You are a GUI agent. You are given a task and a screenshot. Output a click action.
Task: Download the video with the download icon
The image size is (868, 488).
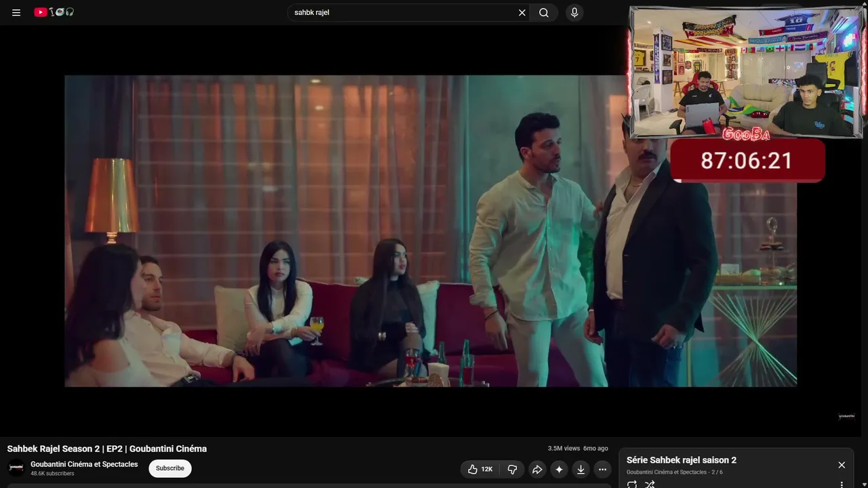pos(580,469)
